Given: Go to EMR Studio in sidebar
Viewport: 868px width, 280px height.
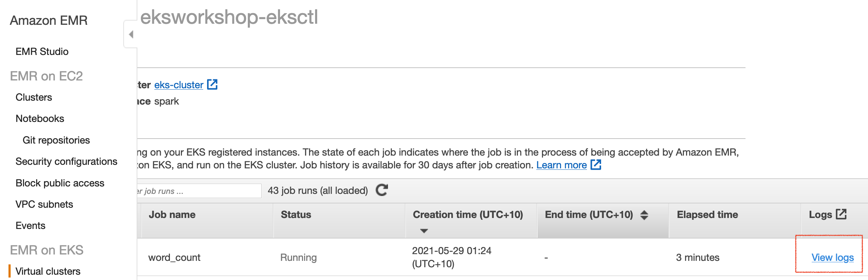Looking at the screenshot, I should [42, 51].
